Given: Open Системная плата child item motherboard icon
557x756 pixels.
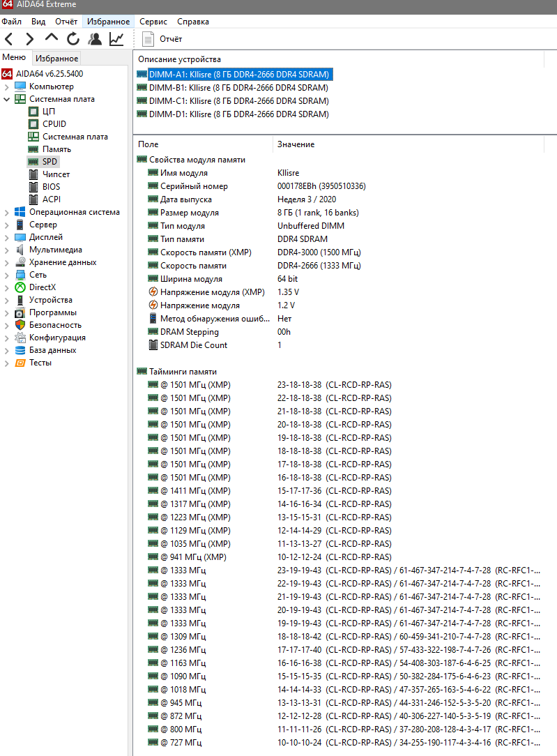Looking at the screenshot, I should (x=33, y=137).
